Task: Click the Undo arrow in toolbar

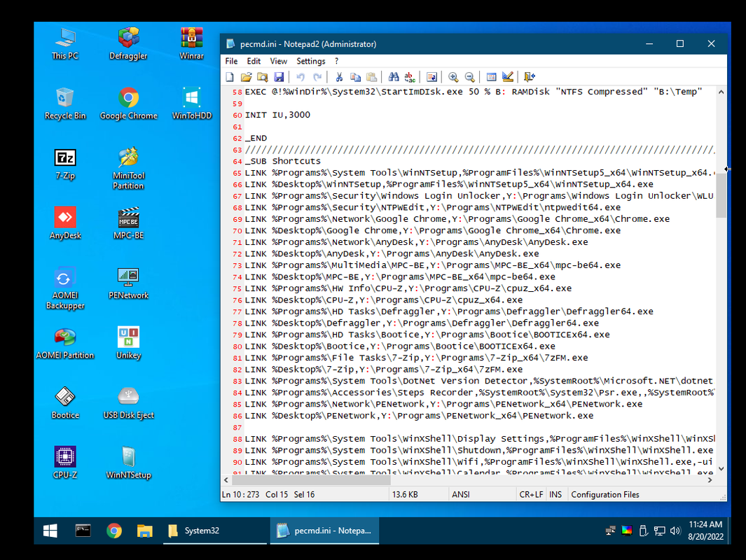Action: [x=301, y=77]
